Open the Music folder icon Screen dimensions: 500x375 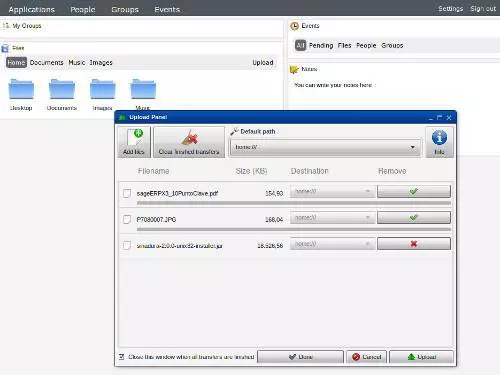[143, 89]
